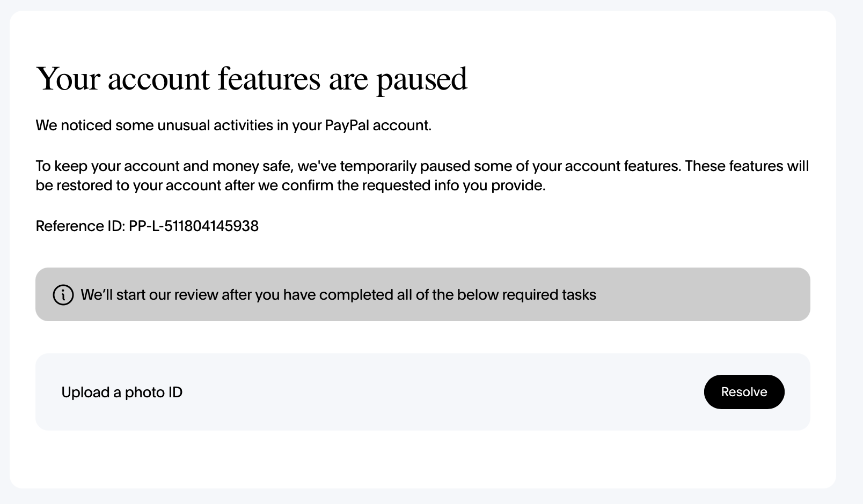Click "To keep your account and money safe"
Viewport: 863px width, 504px height.
[164, 166]
